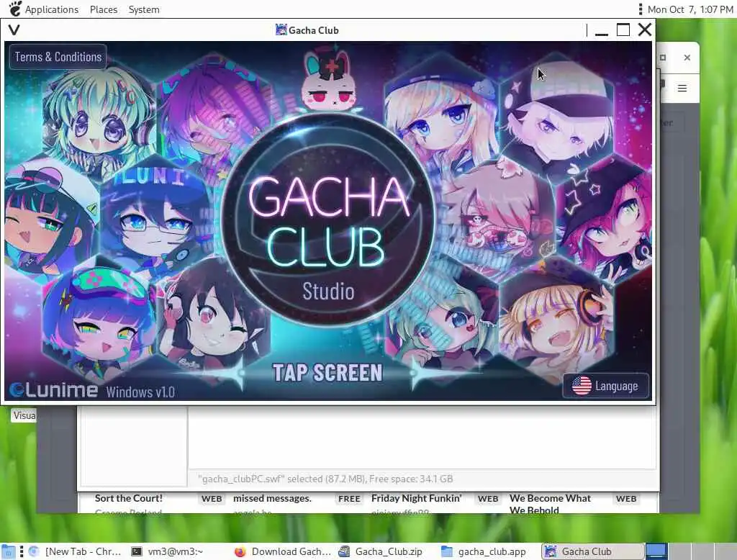Open the Applications menu in top panel
Screen dimensions: 737x560
pos(52,9)
